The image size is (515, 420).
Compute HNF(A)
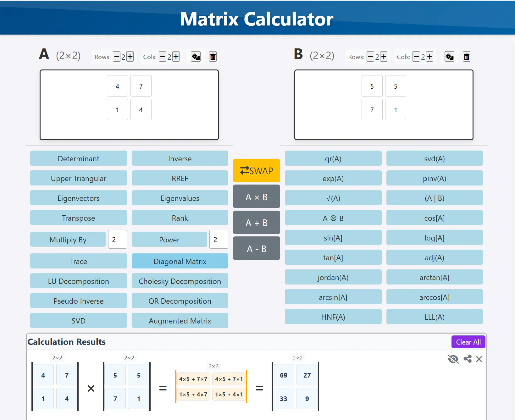(333, 317)
